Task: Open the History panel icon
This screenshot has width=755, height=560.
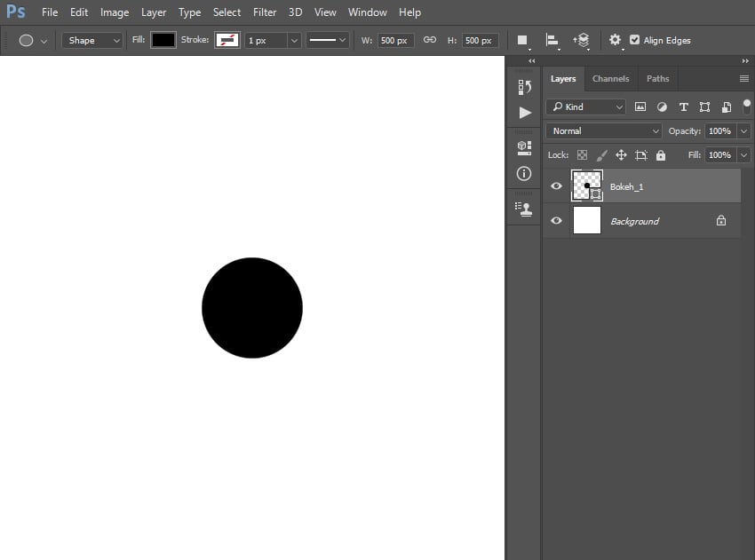Action: (524, 86)
